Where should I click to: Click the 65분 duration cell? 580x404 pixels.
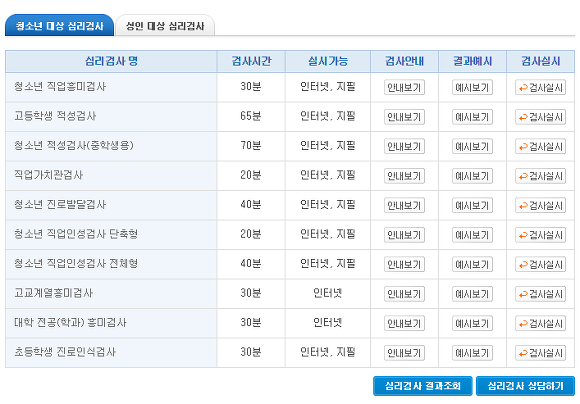point(251,116)
